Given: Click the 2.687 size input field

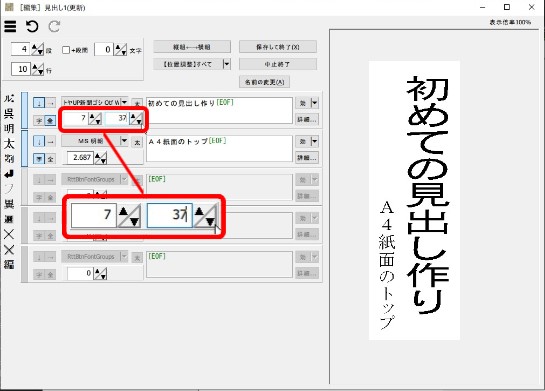Looking at the screenshot, I should 80,158.
